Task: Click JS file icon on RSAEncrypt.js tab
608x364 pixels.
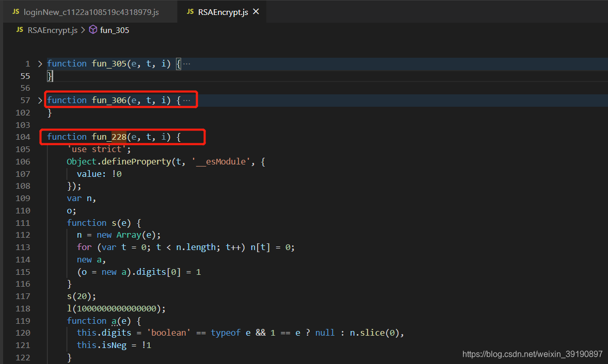Action: [x=190, y=12]
